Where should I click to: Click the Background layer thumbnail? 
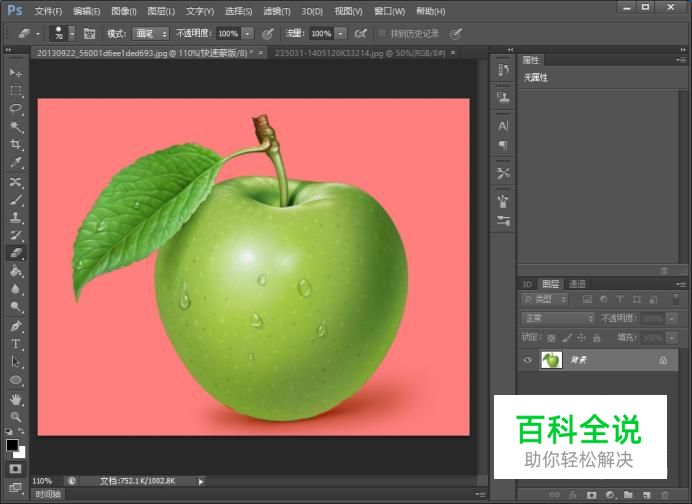click(x=551, y=360)
